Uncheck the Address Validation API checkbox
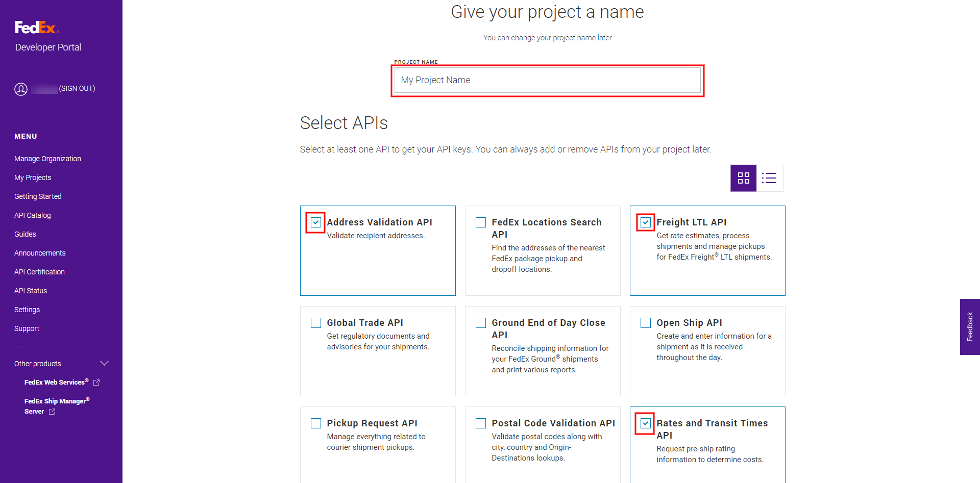980x483 pixels. click(316, 222)
